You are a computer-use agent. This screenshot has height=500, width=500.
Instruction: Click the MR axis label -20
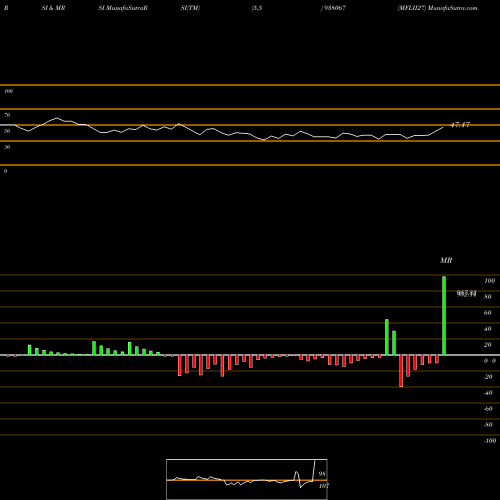click(x=488, y=377)
